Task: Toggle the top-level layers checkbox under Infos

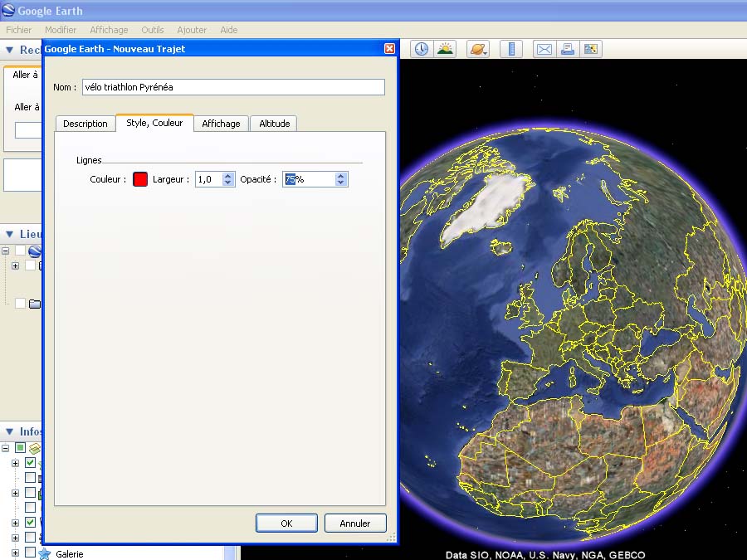Action: [x=20, y=448]
